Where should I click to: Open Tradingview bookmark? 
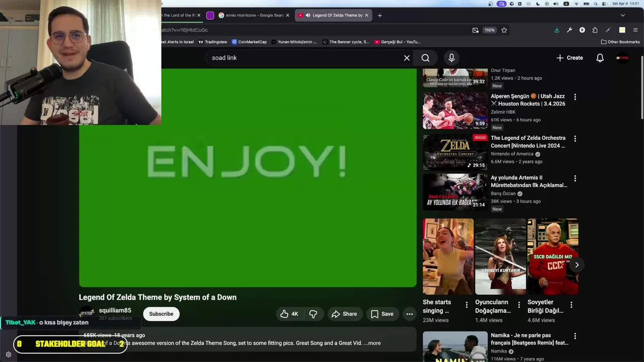(212, 42)
